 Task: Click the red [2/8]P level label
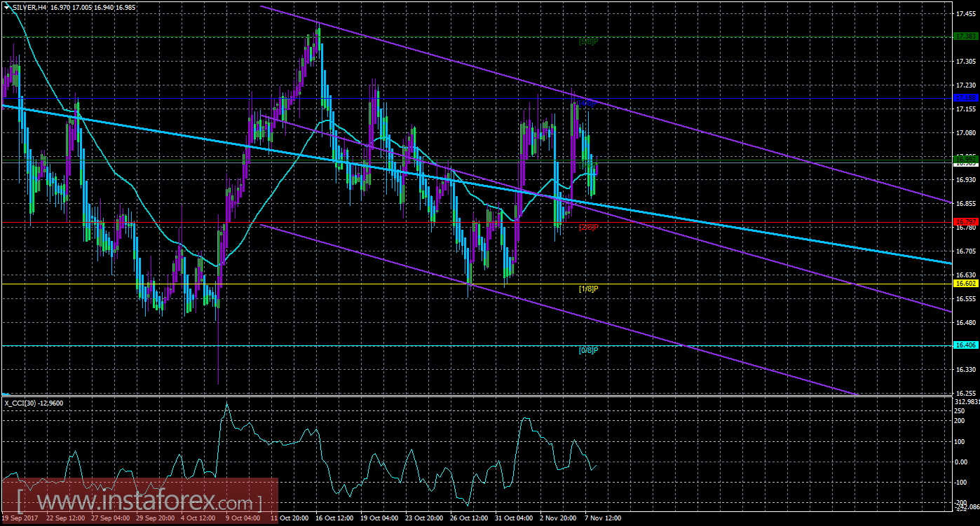589,228
